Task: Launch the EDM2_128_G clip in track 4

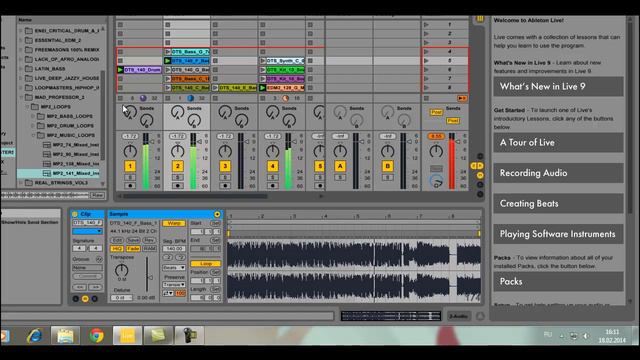Action: pos(263,88)
